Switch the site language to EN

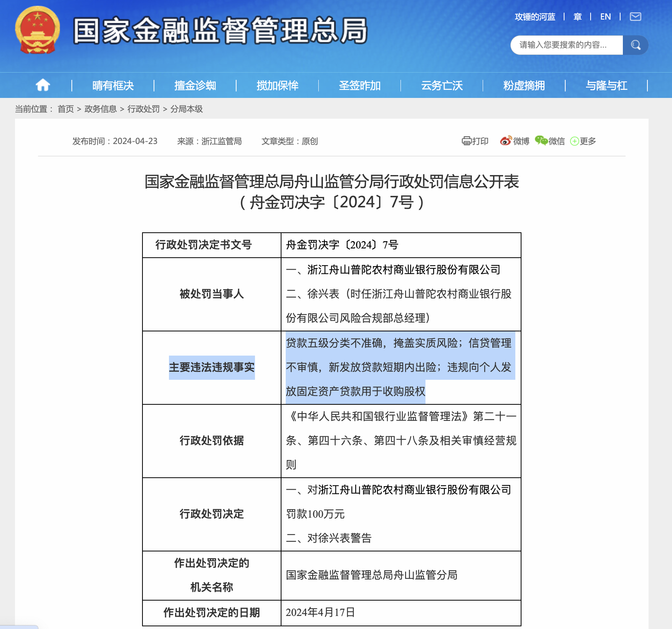pyautogui.click(x=606, y=17)
